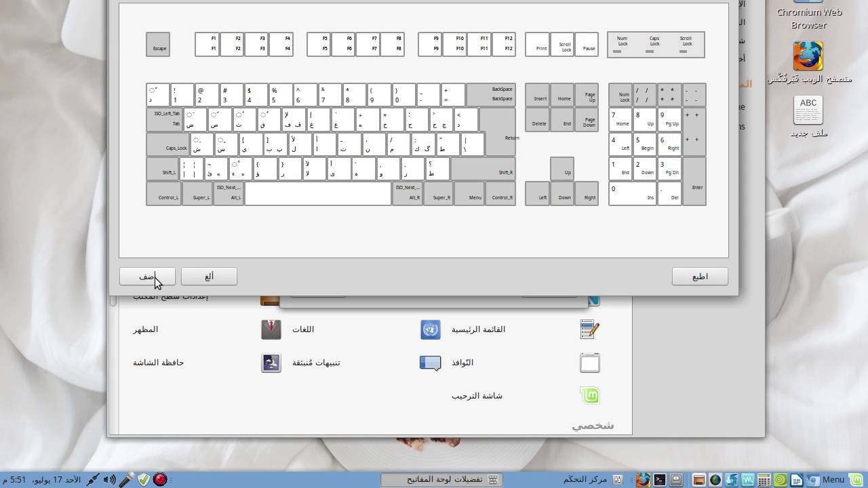The height and width of the screenshot is (488, 868).
Task: Click the Caps_Lock key in layout preview
Action: coord(168,144)
